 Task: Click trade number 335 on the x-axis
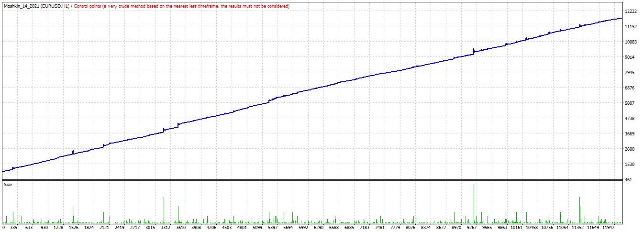coord(13,228)
